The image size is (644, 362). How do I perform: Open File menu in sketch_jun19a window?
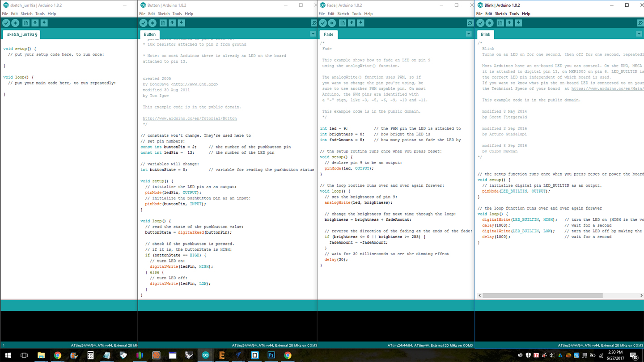click(5, 14)
